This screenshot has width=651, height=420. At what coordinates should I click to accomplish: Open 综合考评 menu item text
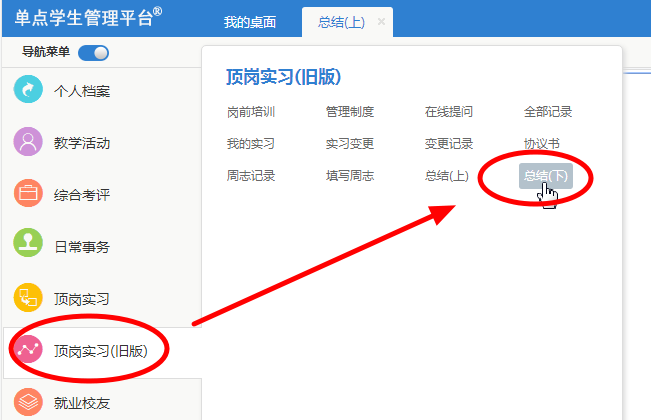click(x=82, y=195)
